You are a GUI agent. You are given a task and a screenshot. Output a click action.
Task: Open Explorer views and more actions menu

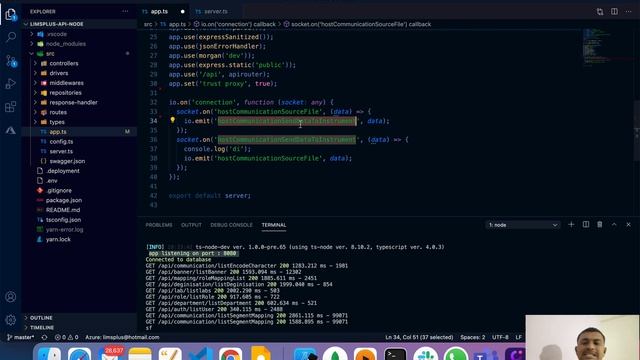[x=125, y=11]
